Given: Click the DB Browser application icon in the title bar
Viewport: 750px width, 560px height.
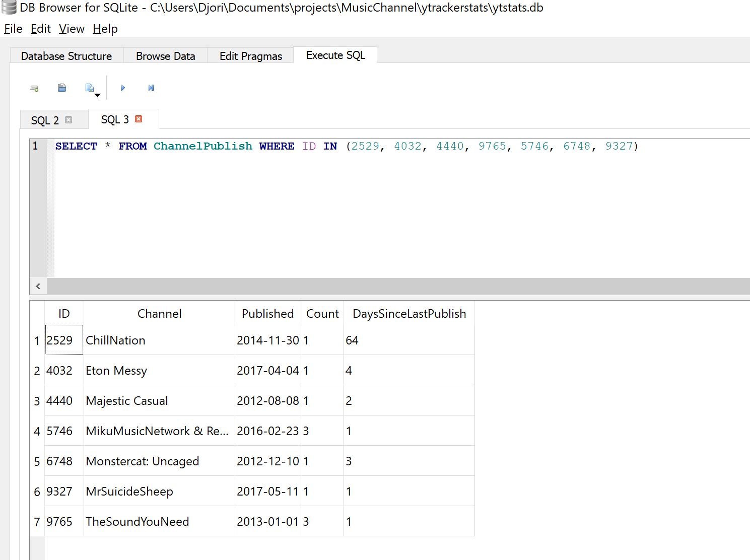Looking at the screenshot, I should click(9, 8).
